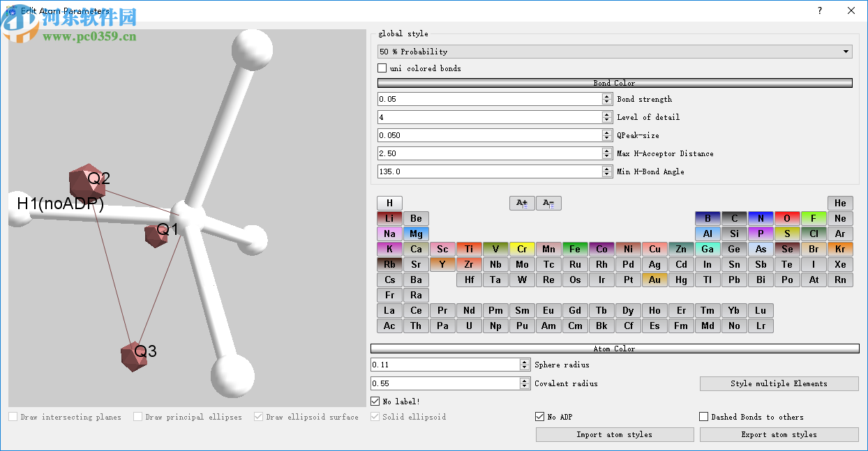Click the Covalent radius spinner arrows
Image resolution: width=868 pixels, height=451 pixels.
525,383
